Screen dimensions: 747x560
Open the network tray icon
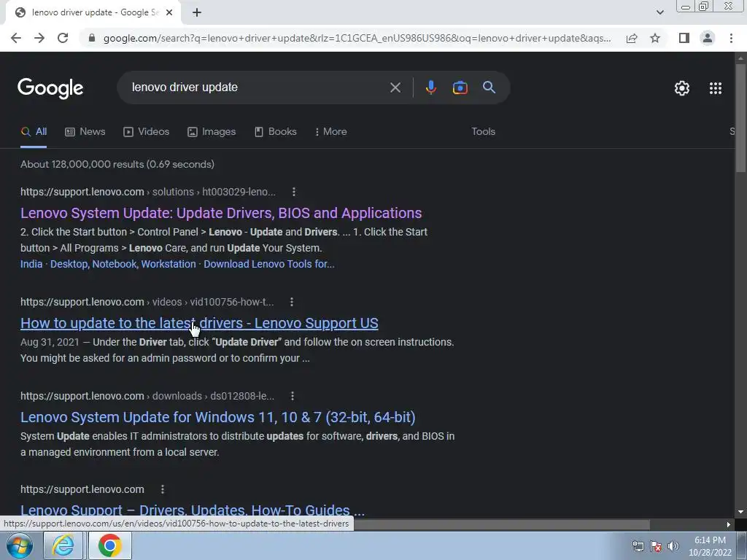coord(638,546)
